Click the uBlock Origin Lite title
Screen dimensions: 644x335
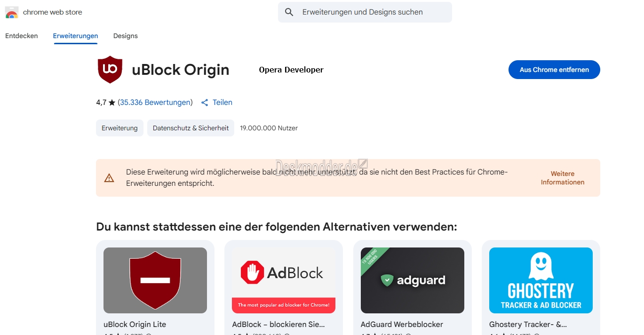click(135, 324)
